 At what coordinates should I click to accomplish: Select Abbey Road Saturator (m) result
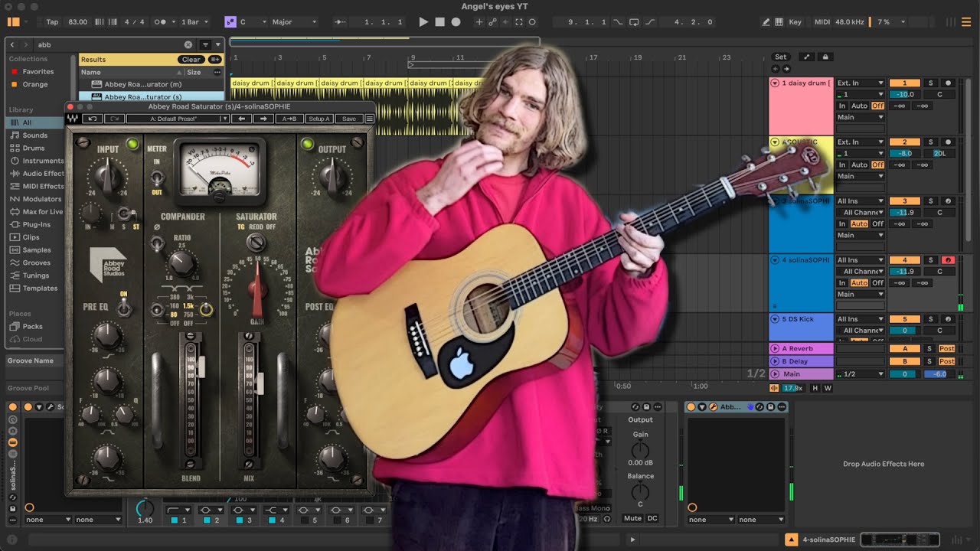(x=143, y=84)
